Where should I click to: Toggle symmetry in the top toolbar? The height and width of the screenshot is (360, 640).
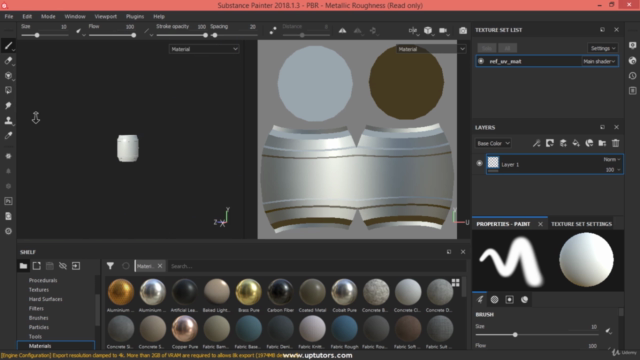[342, 31]
